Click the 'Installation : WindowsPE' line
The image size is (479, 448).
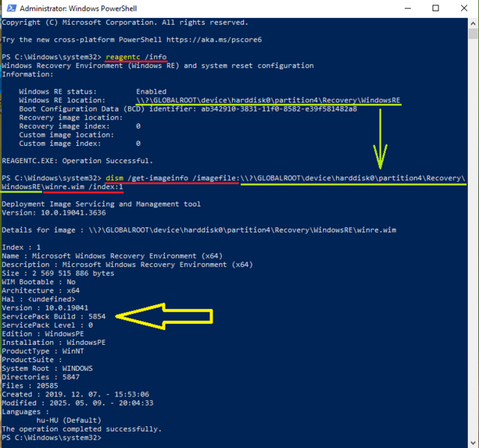click(54, 343)
